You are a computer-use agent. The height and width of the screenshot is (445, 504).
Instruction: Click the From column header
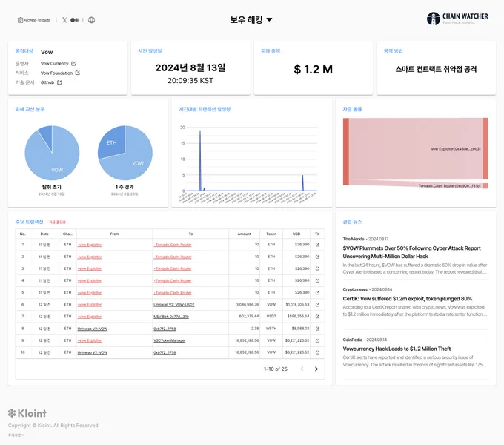pyautogui.click(x=114, y=234)
